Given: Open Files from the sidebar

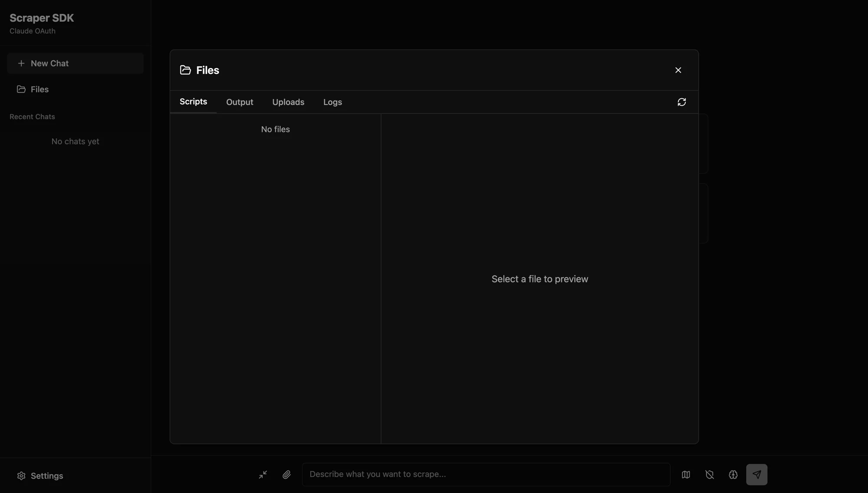Looking at the screenshot, I should [x=75, y=89].
